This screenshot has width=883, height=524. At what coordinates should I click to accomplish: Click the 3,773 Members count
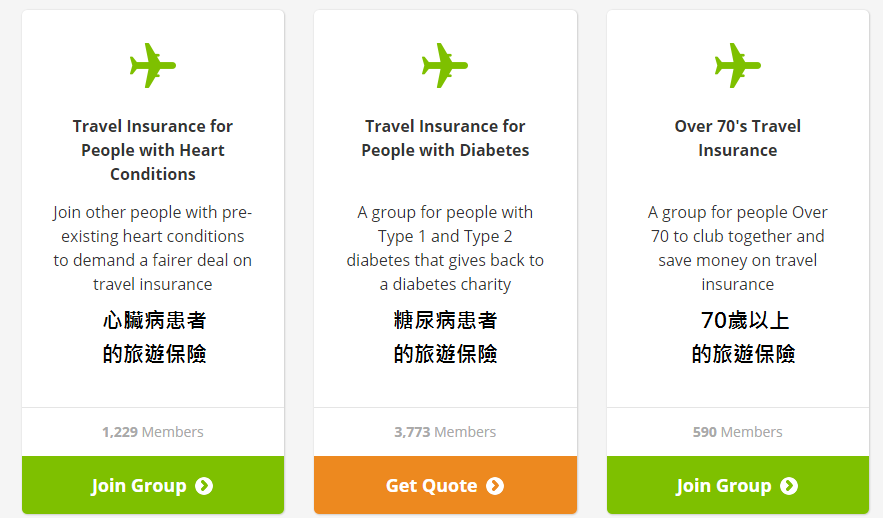[x=445, y=432]
